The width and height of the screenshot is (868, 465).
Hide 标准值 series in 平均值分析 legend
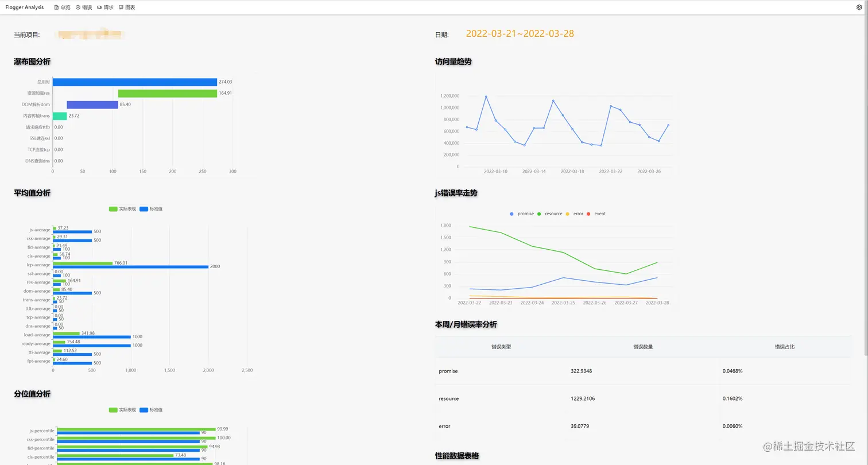click(151, 209)
